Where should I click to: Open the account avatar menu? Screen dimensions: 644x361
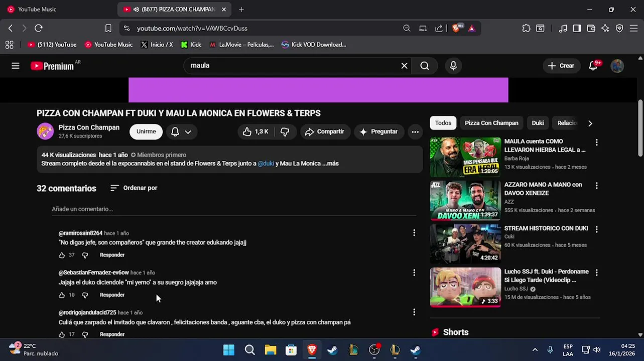617,66
